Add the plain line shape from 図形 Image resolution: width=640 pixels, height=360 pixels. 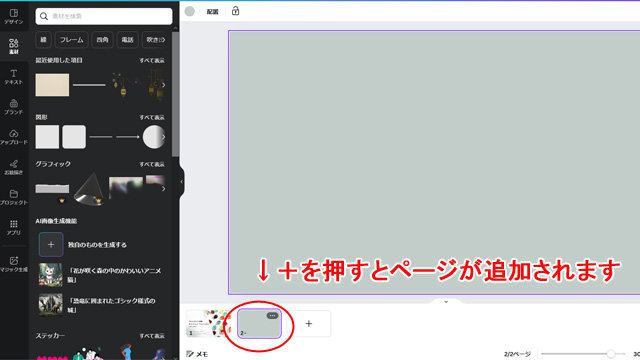(100, 137)
